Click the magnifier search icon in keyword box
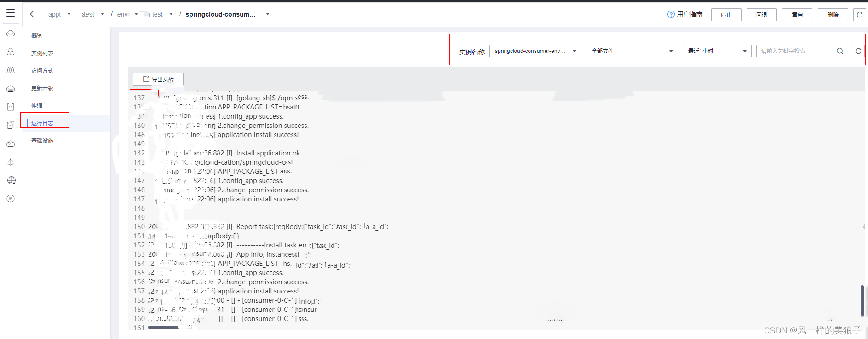This screenshot has height=339, width=868. click(x=840, y=51)
